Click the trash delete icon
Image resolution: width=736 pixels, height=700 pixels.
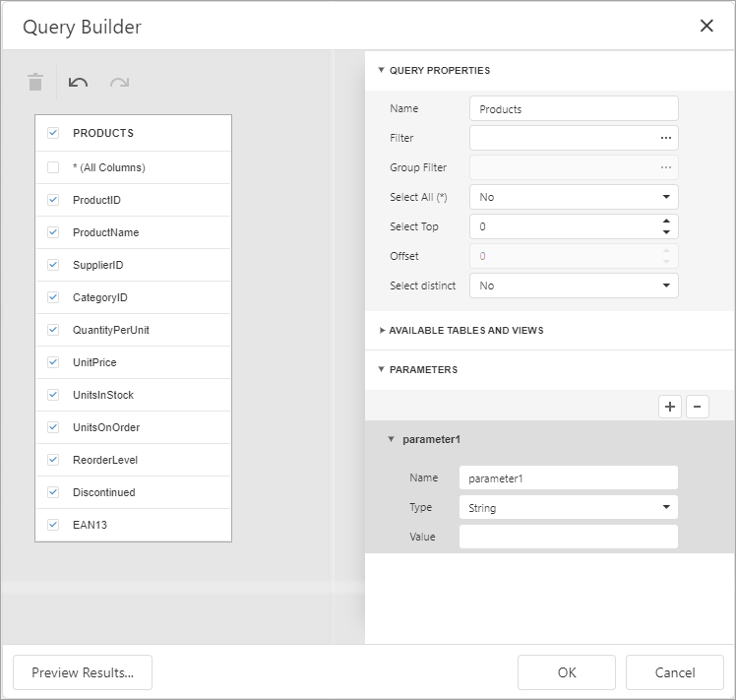(x=35, y=82)
